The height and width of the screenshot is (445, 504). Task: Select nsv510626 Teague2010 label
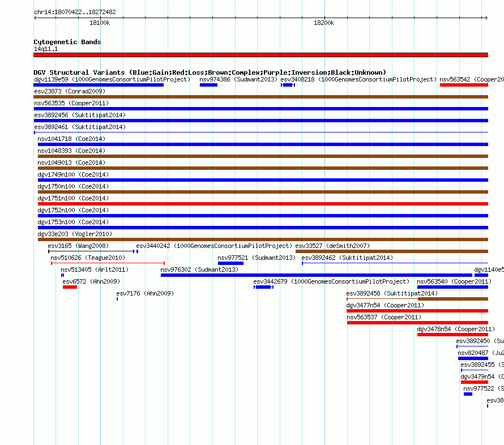[88, 258]
